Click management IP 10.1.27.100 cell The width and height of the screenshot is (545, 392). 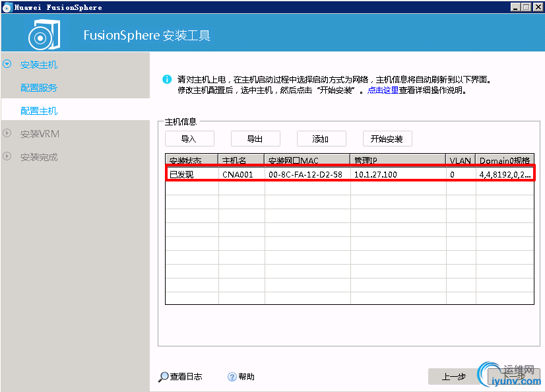click(x=399, y=174)
